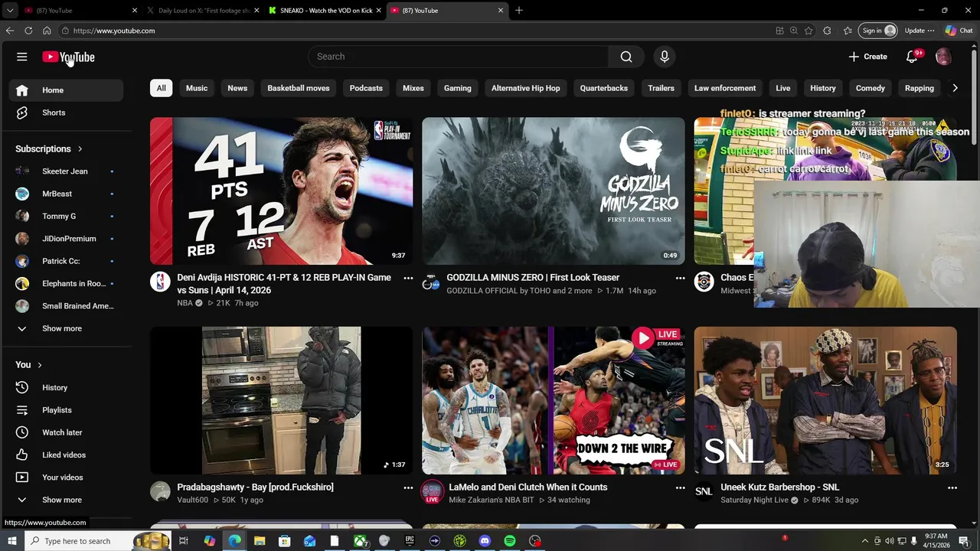Go back with the browser back arrow
The height and width of the screenshot is (551, 980).
pyautogui.click(x=10, y=31)
